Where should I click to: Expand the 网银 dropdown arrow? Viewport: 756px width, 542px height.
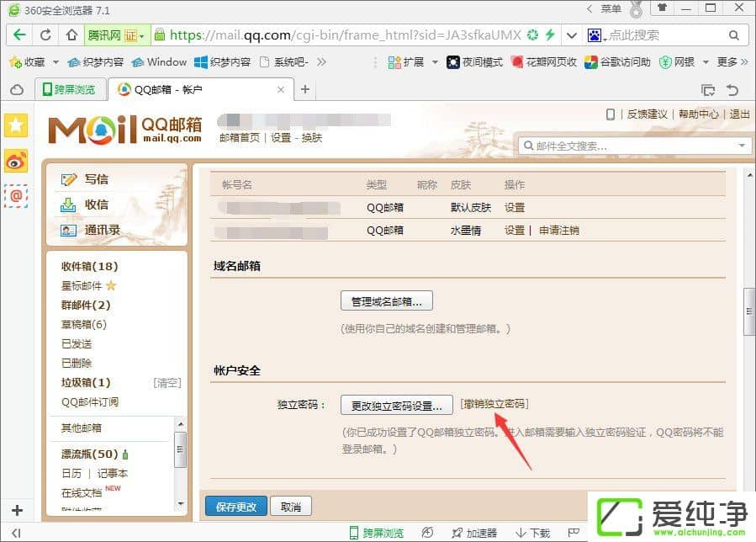706,62
